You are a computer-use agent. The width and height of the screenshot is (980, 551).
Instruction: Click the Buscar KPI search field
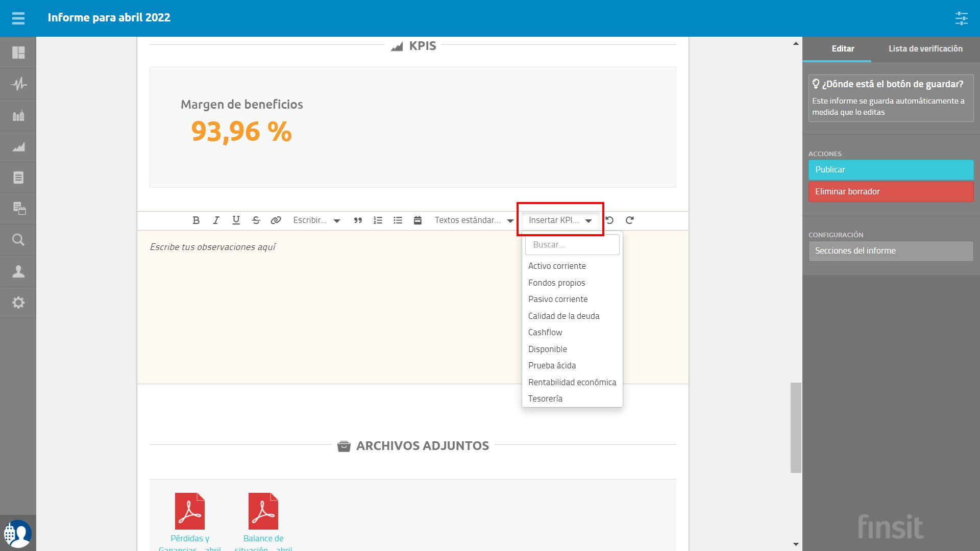tap(572, 244)
